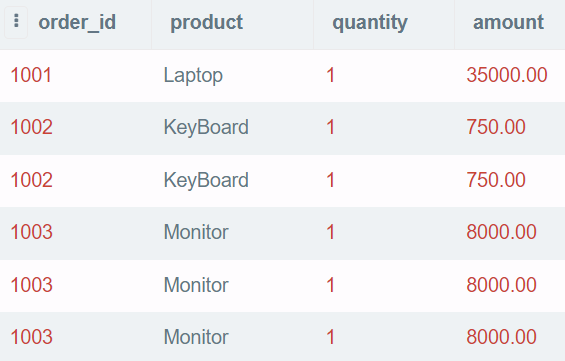This screenshot has width=565, height=361.
Task: Click second KeyBoard product cell
Action: tap(206, 180)
